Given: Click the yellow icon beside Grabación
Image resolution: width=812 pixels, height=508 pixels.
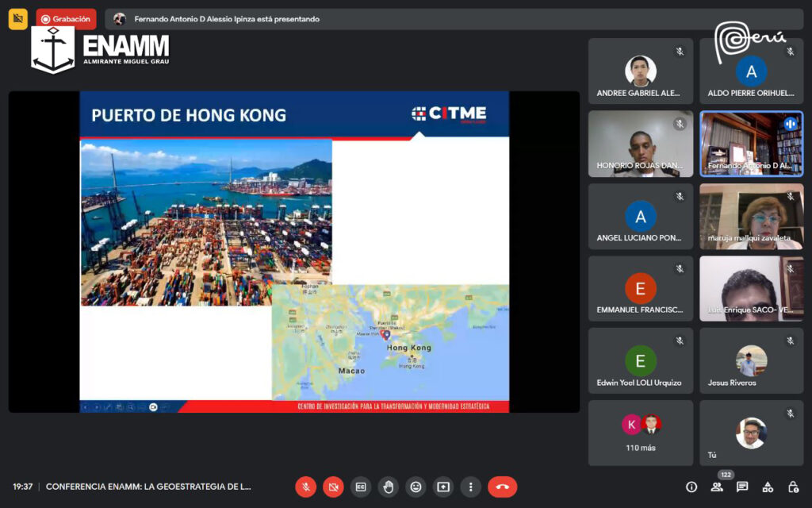Looking at the screenshot, I should tap(18, 19).
